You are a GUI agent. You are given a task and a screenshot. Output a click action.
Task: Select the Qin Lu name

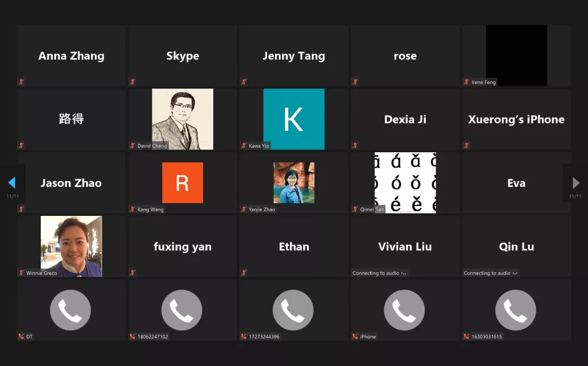(516, 247)
